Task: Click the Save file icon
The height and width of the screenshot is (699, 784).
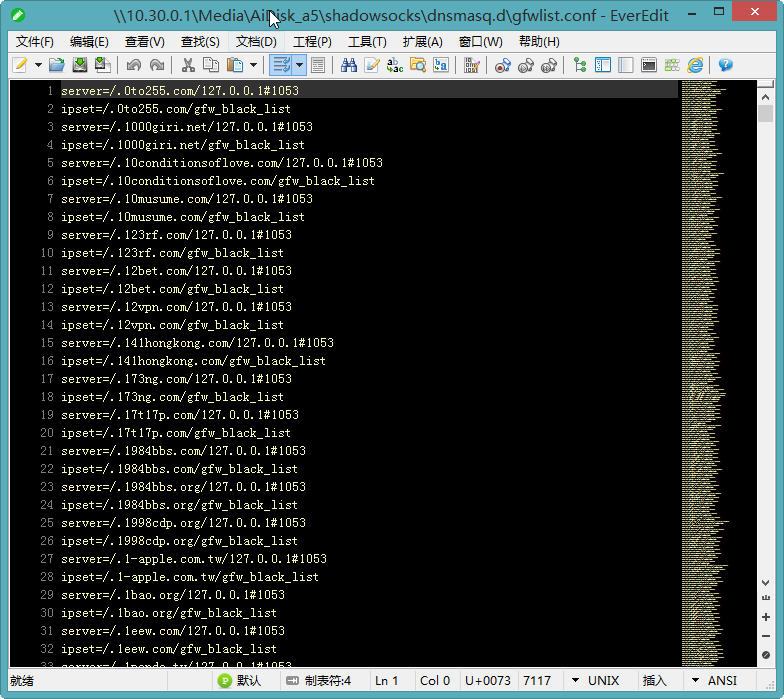Action: pyautogui.click(x=80, y=65)
